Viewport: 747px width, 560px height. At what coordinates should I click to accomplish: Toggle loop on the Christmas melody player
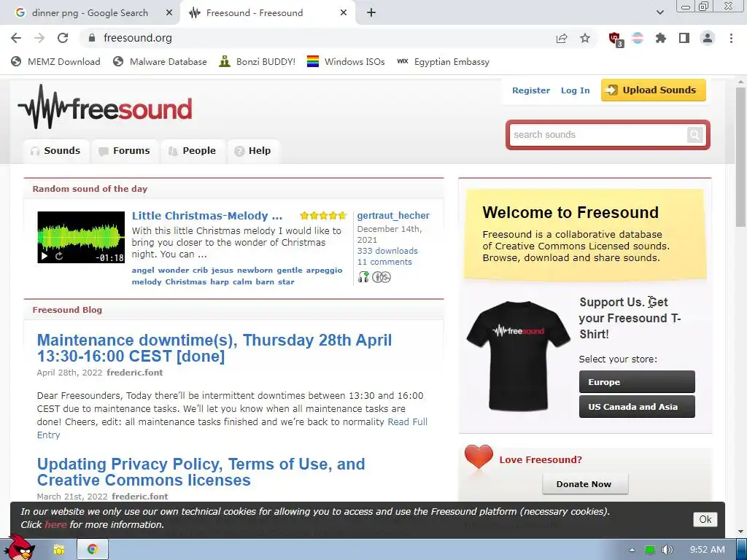(59, 256)
